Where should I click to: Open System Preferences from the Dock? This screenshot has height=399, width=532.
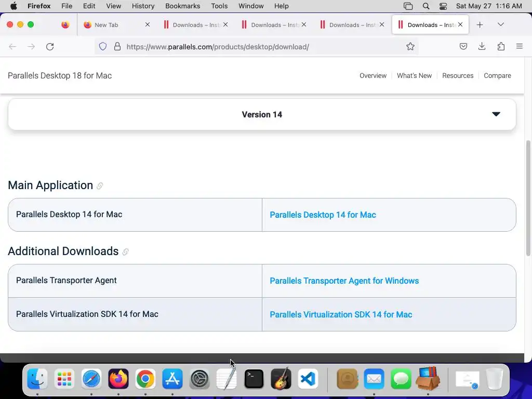(x=199, y=379)
